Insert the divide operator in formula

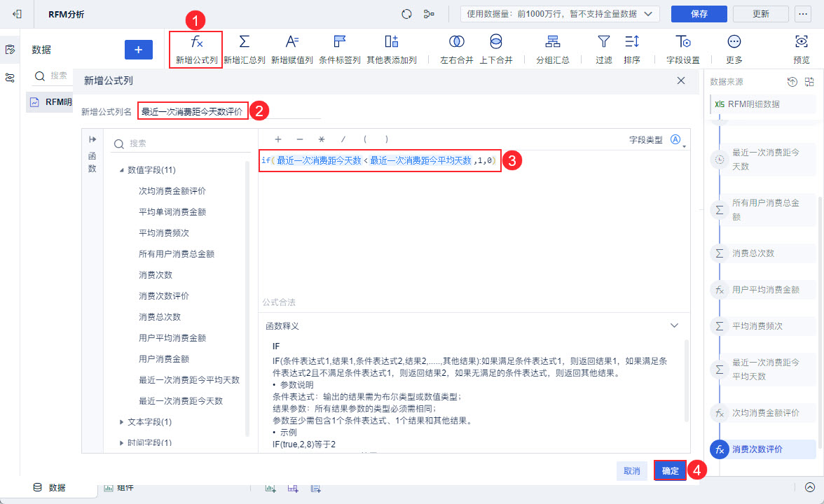(x=343, y=139)
